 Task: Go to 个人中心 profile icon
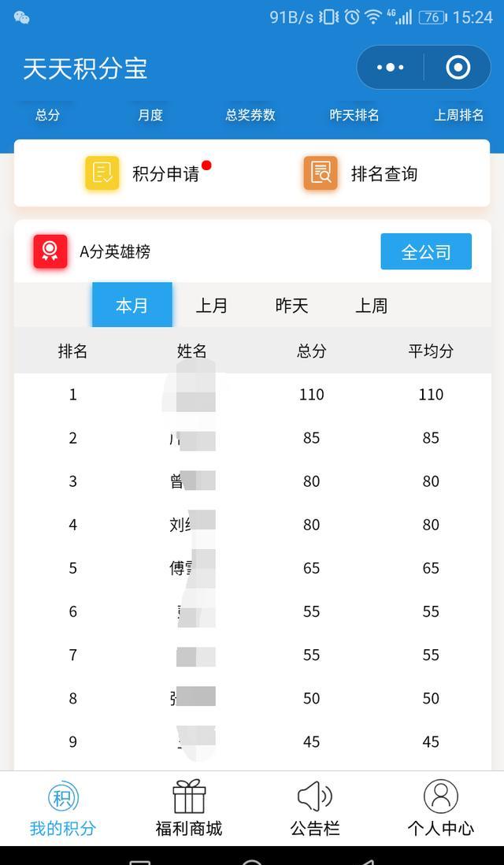441,797
